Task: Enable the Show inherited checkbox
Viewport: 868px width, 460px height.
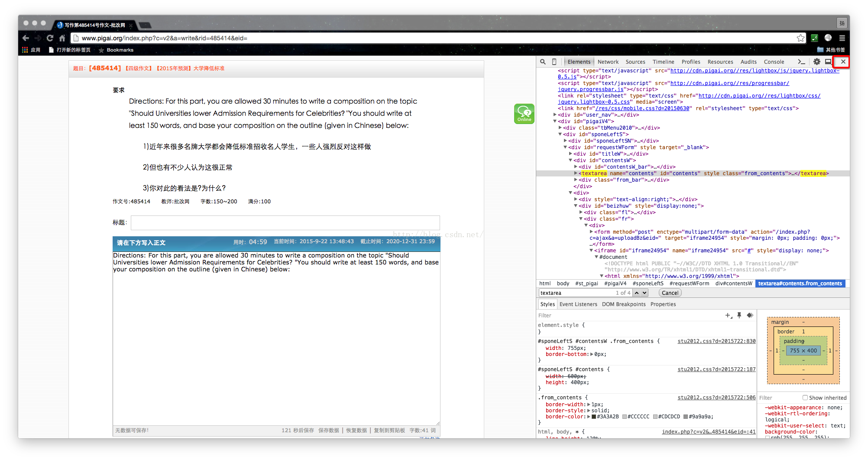Action: (x=805, y=398)
